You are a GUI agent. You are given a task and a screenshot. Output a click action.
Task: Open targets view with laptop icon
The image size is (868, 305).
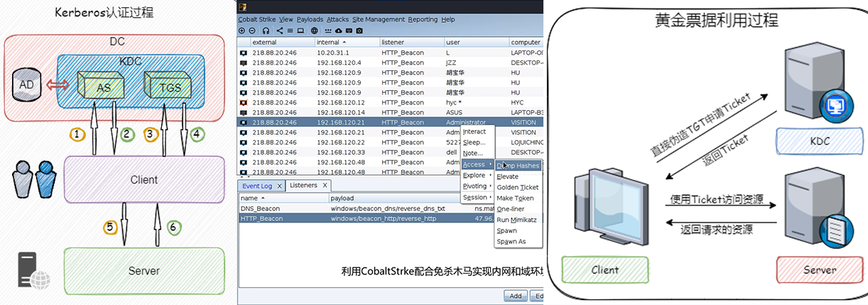pyautogui.click(x=300, y=31)
